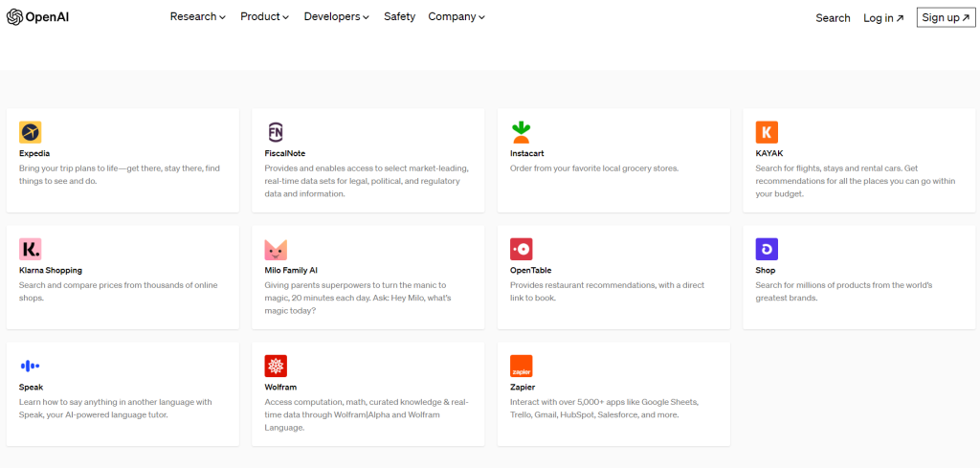Screen dimensions: 980x468
Task: Select the Wolfram title
Action: pyautogui.click(x=280, y=387)
